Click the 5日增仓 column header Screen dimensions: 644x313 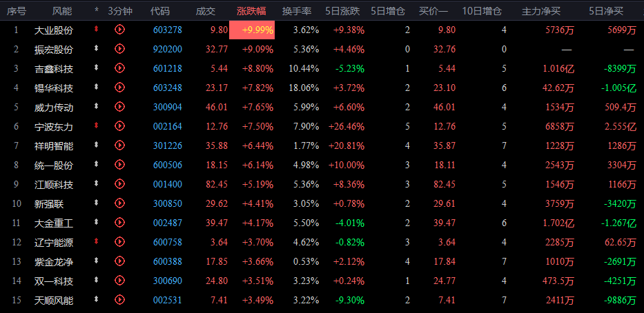point(388,11)
